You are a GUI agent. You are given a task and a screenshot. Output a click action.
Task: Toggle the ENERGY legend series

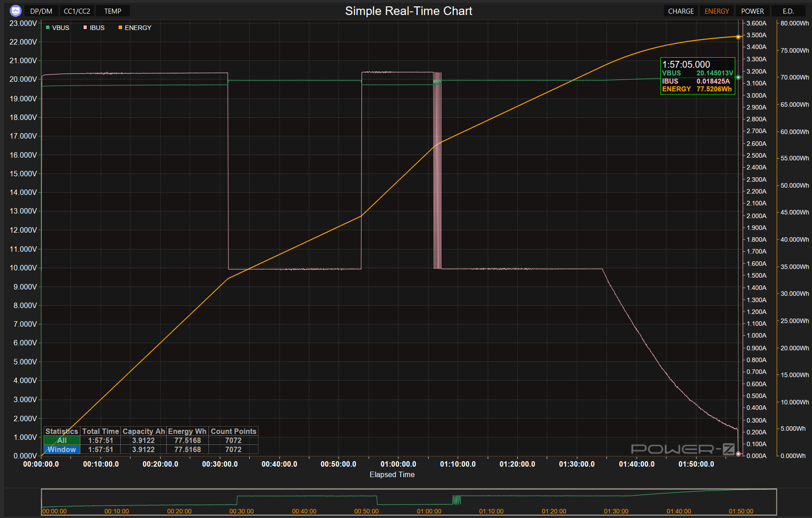138,28
